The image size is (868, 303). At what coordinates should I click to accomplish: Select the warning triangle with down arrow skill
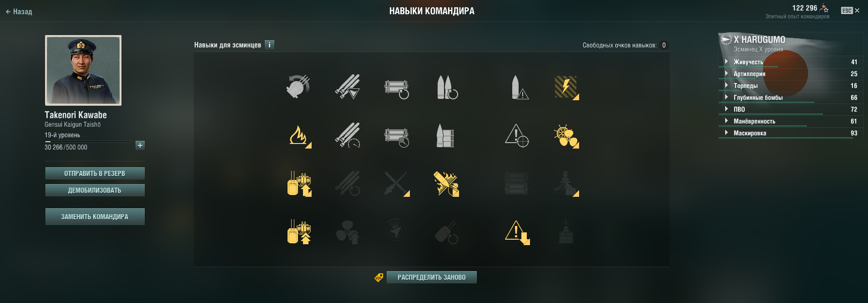tap(517, 232)
